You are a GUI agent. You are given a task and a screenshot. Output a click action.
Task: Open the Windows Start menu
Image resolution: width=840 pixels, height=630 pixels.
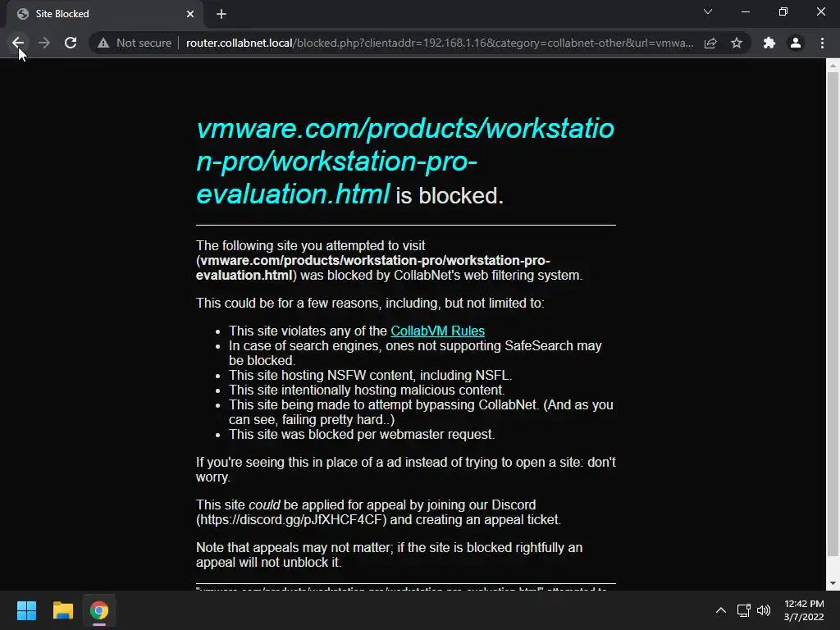[26, 610]
